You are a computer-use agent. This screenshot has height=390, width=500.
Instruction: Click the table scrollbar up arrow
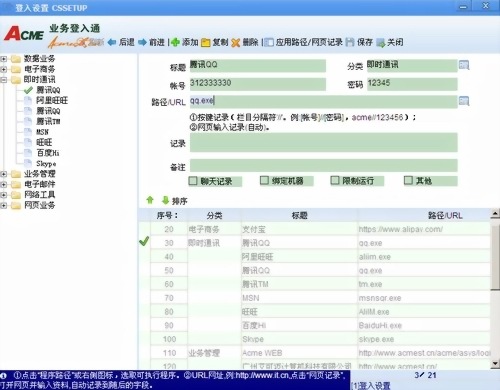tap(495, 214)
